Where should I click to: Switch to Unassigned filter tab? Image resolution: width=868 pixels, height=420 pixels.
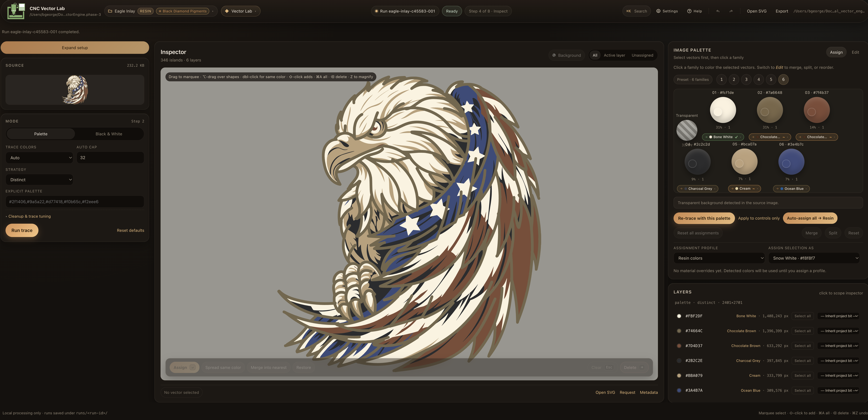(x=642, y=55)
